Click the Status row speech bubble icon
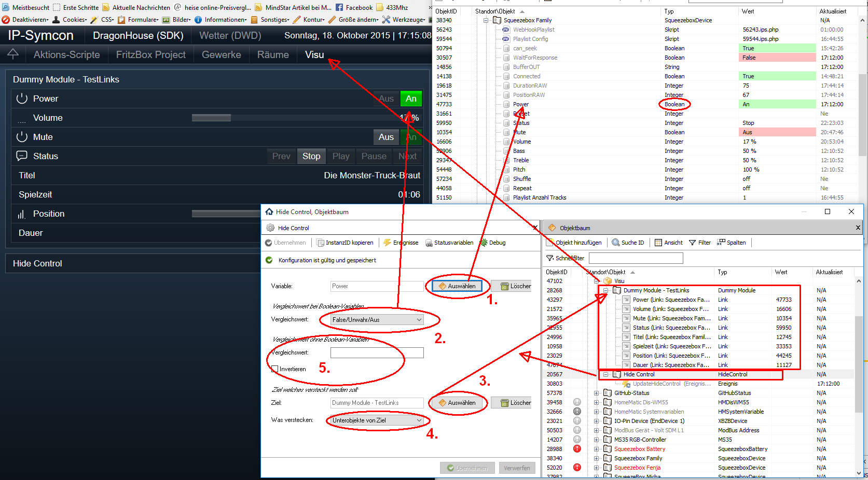This screenshot has width=868, height=480. tap(22, 156)
